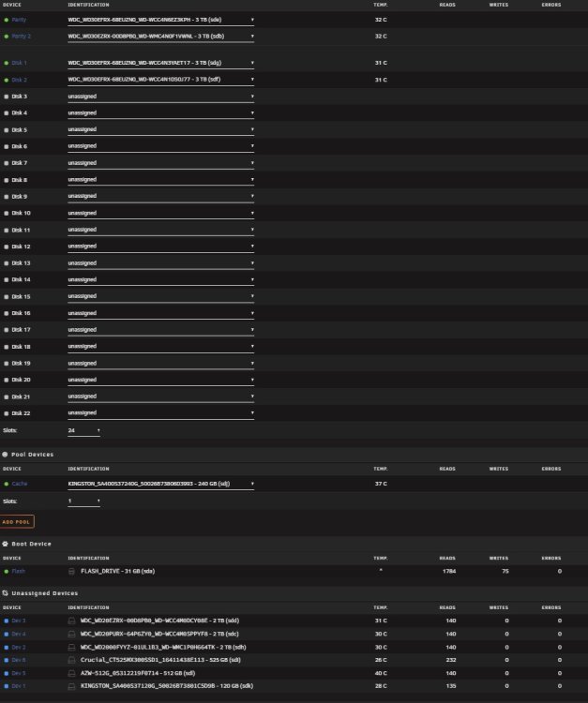The height and width of the screenshot is (703, 588).
Task: Open the pool Slots dropdown showing 1
Action: (83, 501)
